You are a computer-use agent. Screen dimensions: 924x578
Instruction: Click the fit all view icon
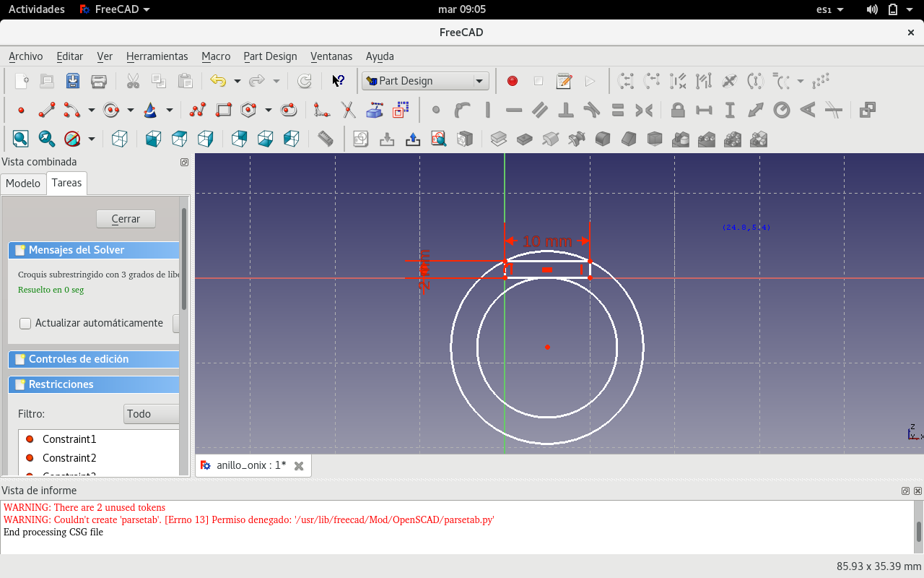pyautogui.click(x=20, y=139)
